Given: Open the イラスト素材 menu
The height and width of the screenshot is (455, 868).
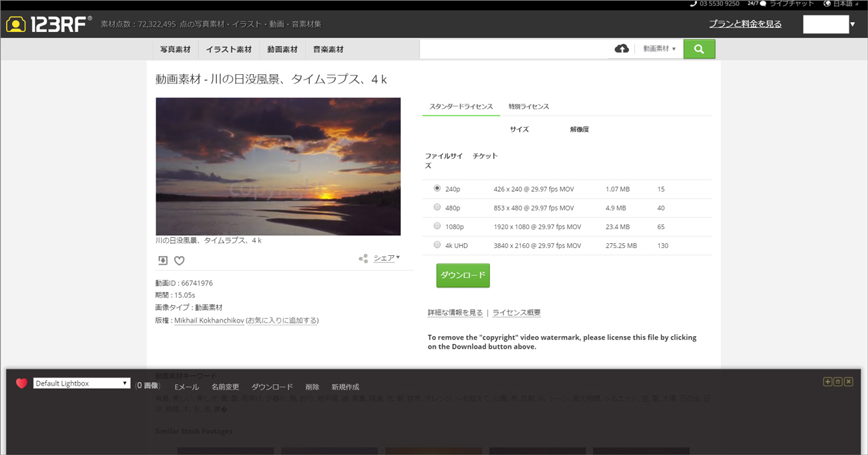Looking at the screenshot, I should [x=229, y=49].
